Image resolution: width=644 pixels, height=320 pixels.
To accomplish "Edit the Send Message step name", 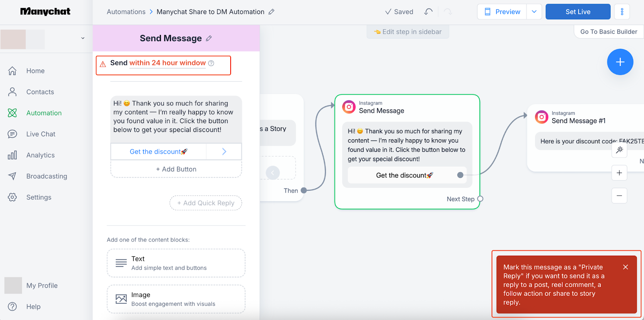I will click(x=208, y=38).
